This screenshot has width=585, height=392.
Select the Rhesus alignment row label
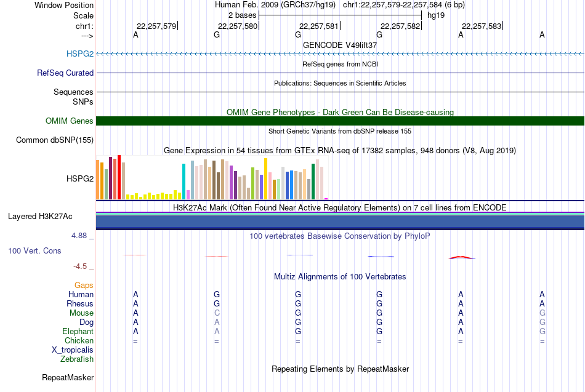[80, 304]
